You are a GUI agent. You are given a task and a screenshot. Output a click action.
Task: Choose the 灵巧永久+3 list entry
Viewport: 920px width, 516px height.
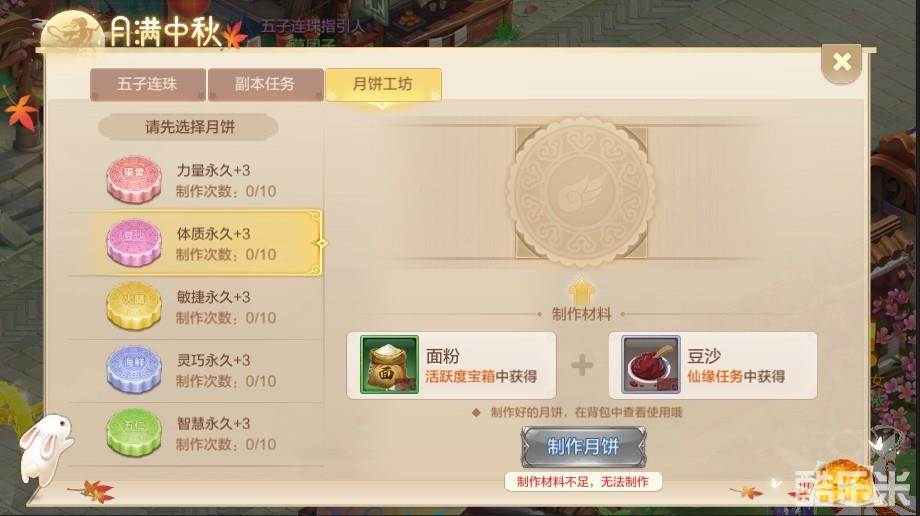196,370
